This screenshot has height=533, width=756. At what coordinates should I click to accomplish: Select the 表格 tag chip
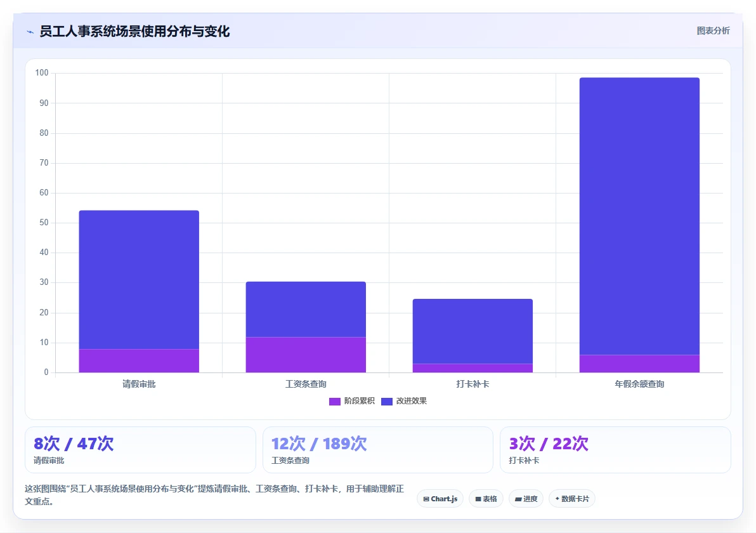pos(486,499)
